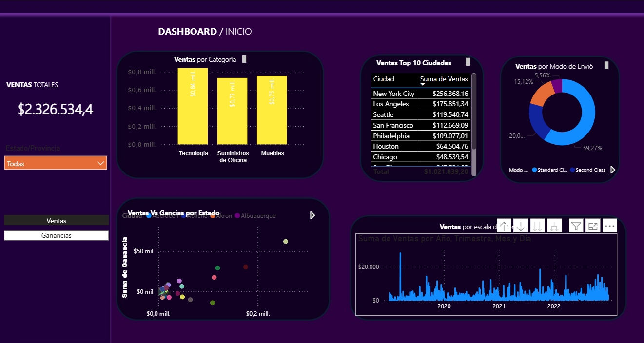Viewport: 644px width, 343px height.
Task: Switch to the Ganancias option
Action: 57,235
